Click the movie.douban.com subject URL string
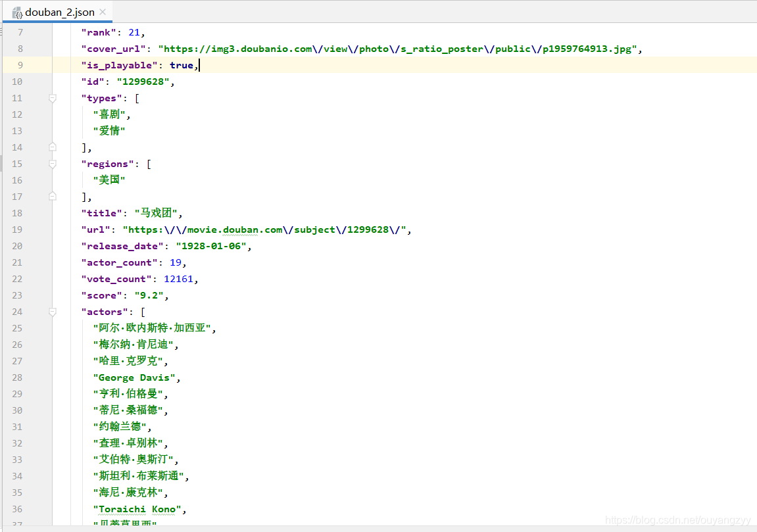This screenshot has height=532, width=757. click(x=264, y=230)
